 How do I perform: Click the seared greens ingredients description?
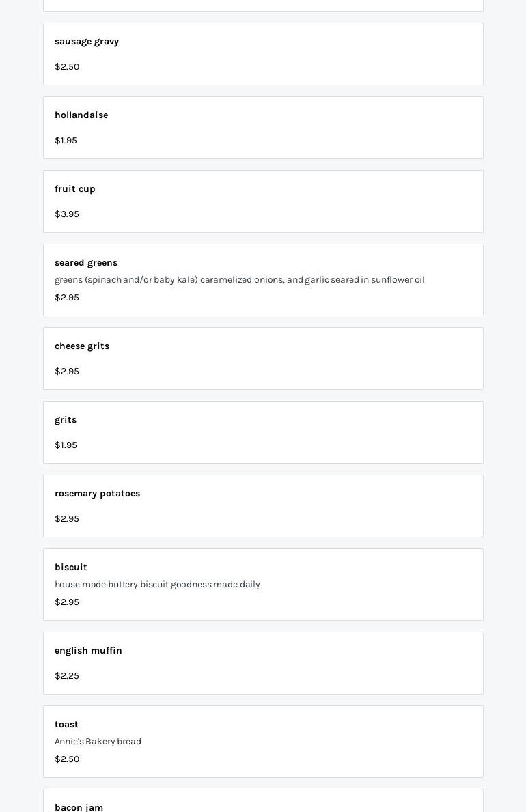click(x=240, y=280)
